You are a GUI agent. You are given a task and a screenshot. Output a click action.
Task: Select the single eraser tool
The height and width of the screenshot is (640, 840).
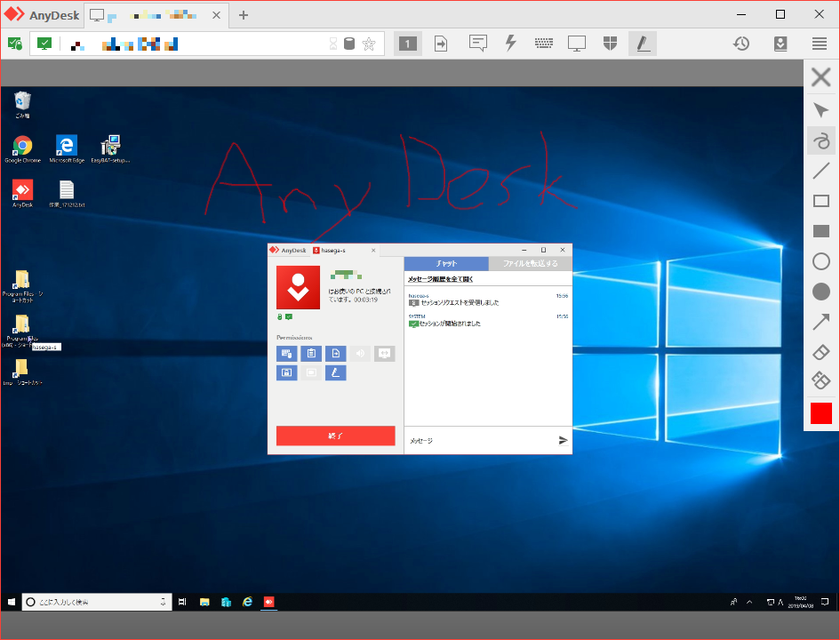(820, 352)
